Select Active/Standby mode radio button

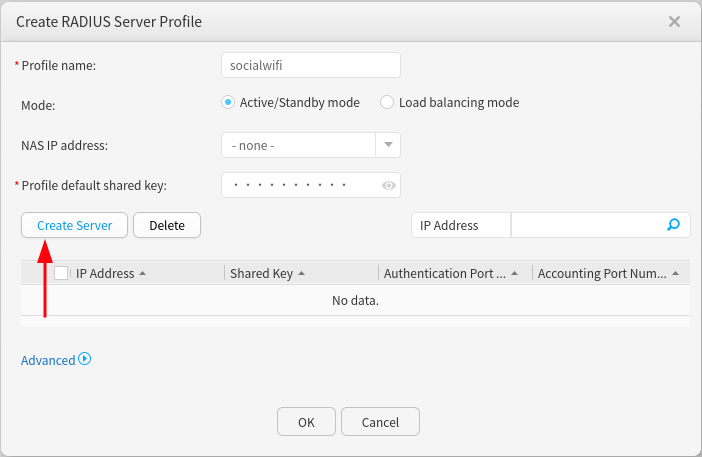click(x=228, y=102)
